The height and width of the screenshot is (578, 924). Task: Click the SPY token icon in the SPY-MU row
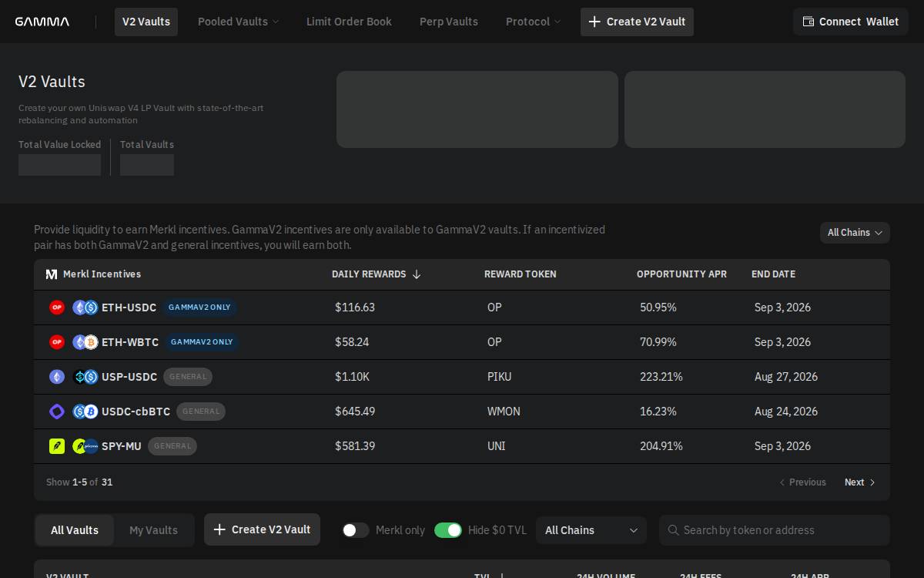[79, 446]
